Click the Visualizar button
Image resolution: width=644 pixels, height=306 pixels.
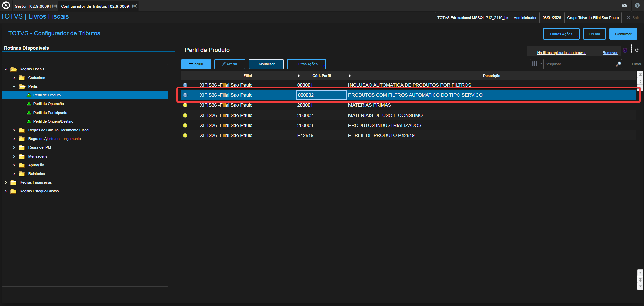point(266,64)
